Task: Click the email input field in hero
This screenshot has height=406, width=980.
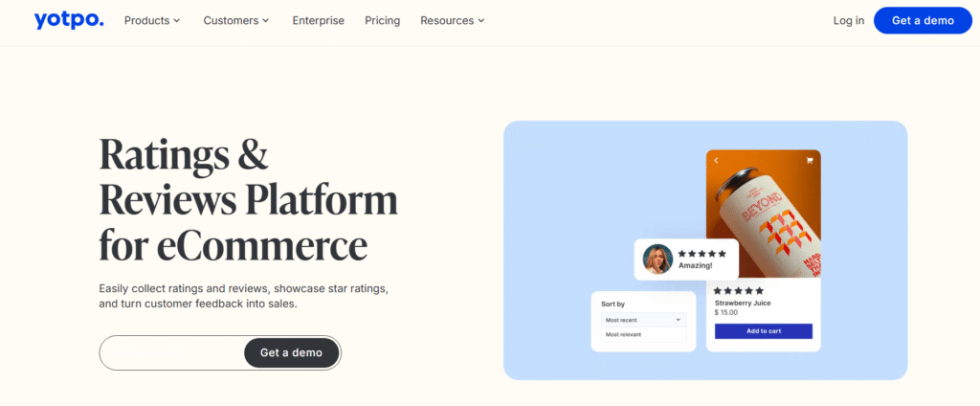Action: (172, 352)
